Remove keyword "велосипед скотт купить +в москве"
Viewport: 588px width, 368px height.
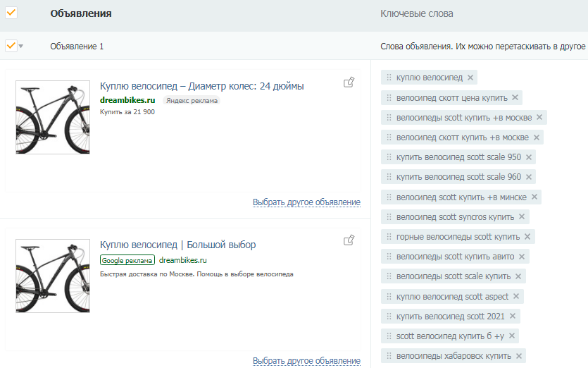537,137
